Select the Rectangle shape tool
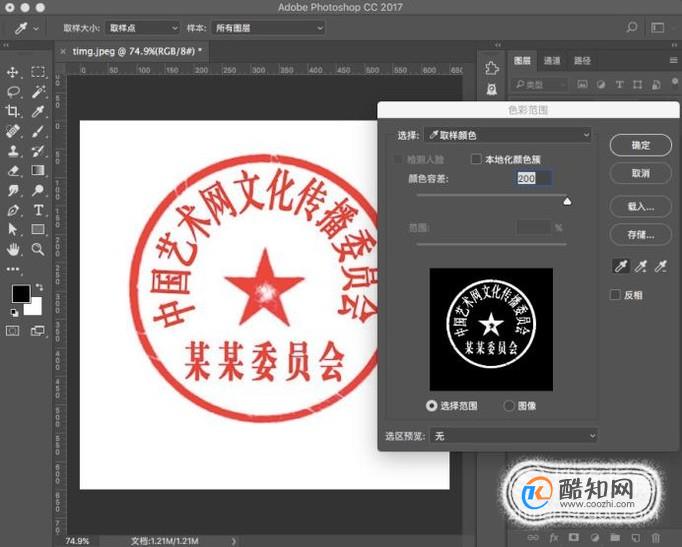The image size is (682, 547). (x=38, y=229)
